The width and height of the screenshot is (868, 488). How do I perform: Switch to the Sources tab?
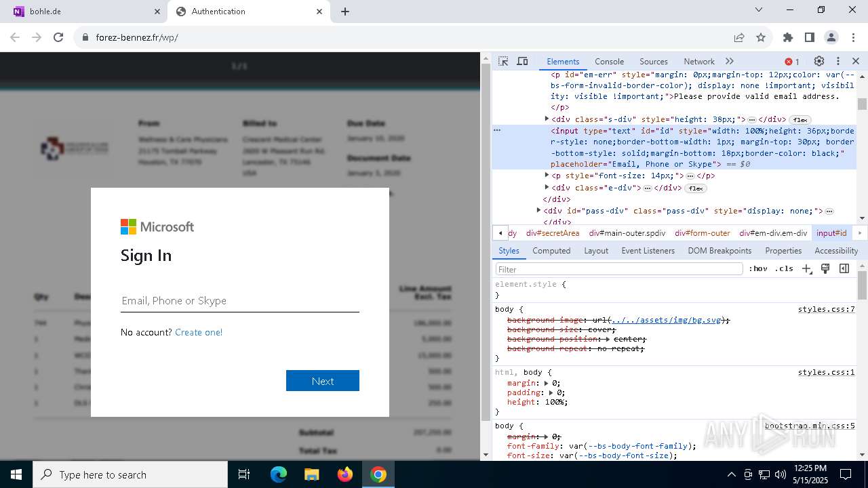(654, 61)
